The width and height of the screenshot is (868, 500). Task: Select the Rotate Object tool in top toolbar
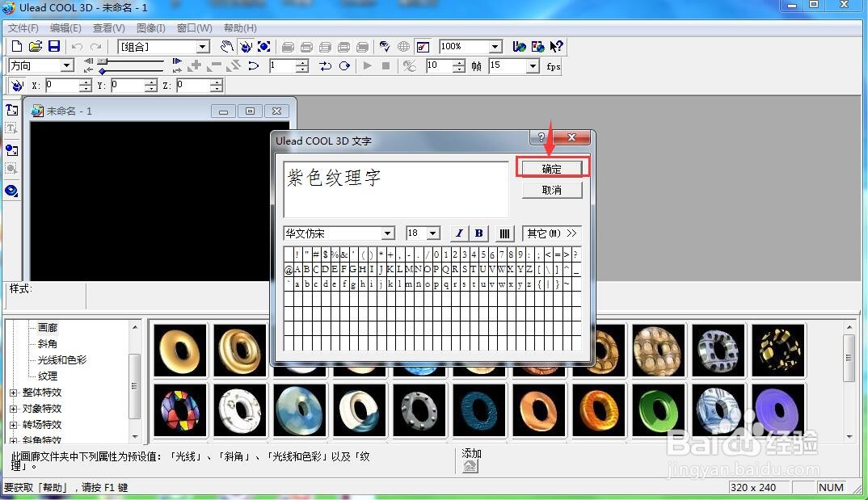(x=246, y=47)
